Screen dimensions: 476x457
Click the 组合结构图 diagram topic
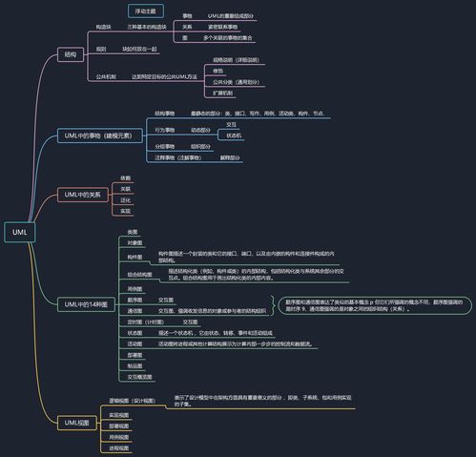139,275
